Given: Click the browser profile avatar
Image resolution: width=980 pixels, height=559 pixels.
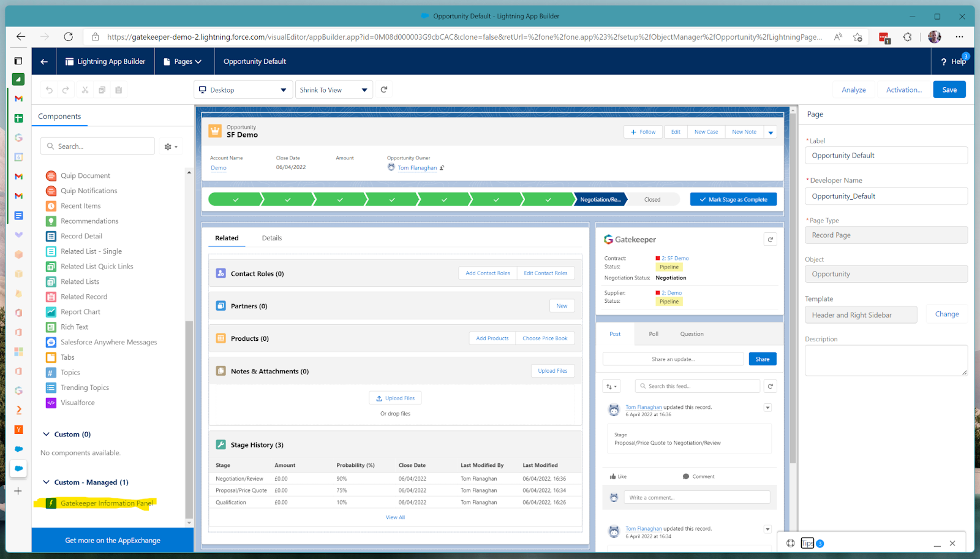Looking at the screenshot, I should (935, 37).
